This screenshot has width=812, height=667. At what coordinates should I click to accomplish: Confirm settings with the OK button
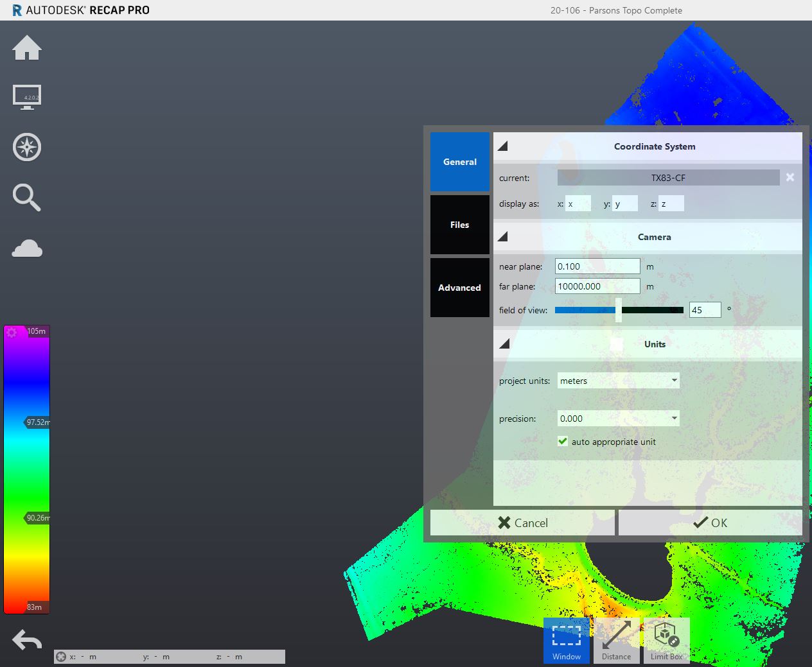(x=710, y=523)
